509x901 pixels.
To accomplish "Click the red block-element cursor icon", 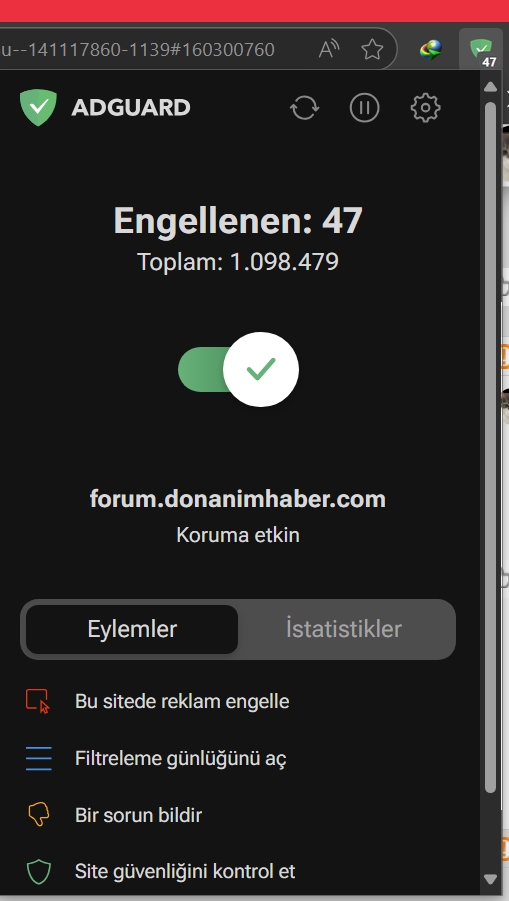I will (x=38, y=702).
